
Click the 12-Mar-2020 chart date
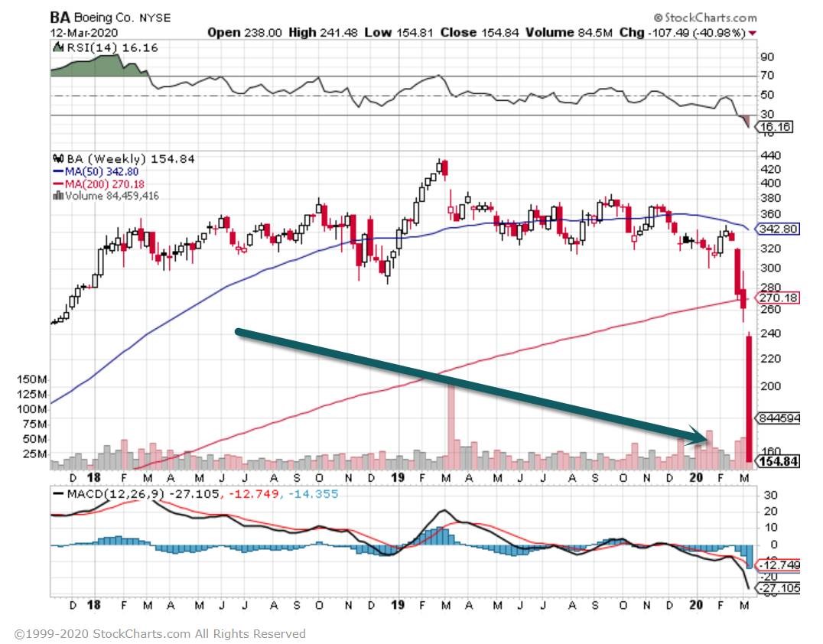[84, 33]
